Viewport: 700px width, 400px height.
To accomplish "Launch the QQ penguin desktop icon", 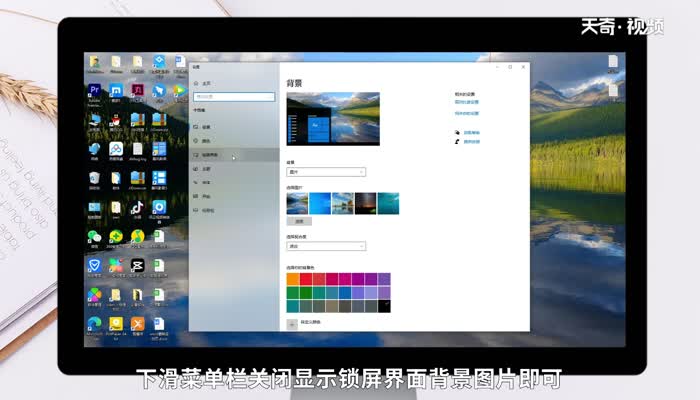I will [116, 120].
